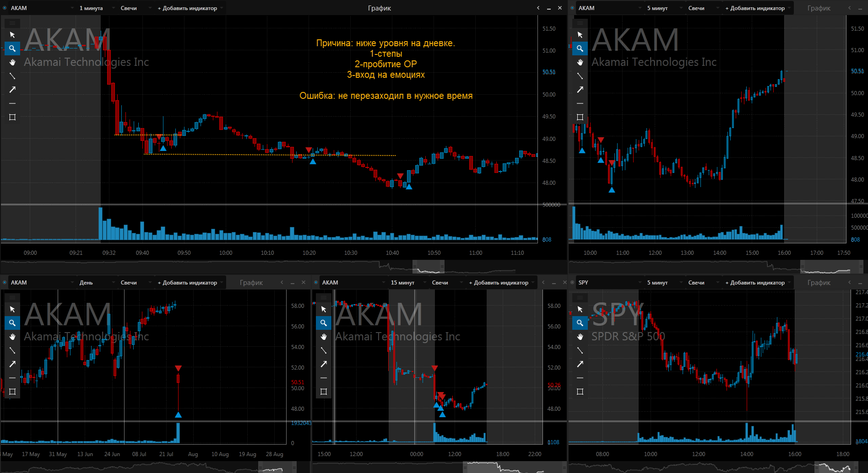The width and height of the screenshot is (868, 473).
Task: Click the back chevron in the daily chart title bar
Action: pos(282,282)
